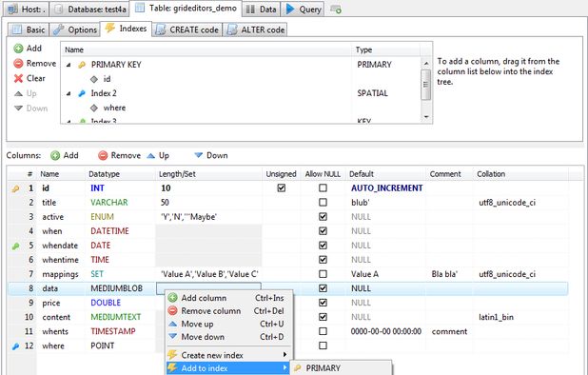
Task: Click the Length/Set field of data row
Action: pyautogui.click(x=208, y=288)
